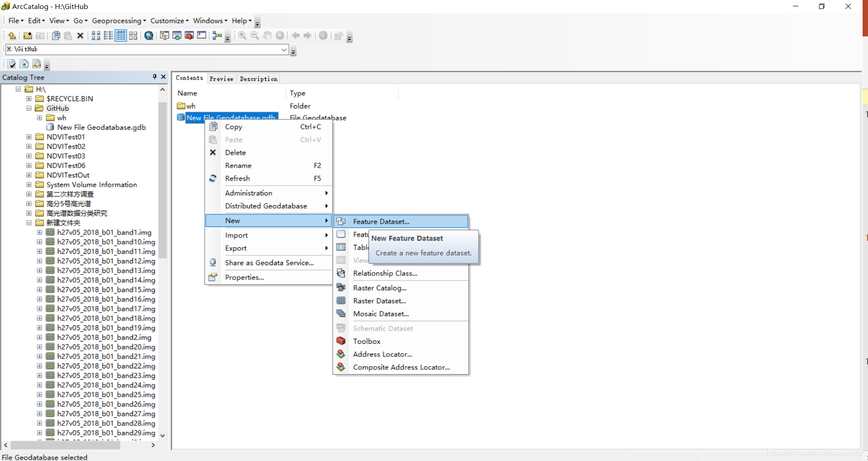Viewport: 868px width, 461px height.
Task: Choose Delete from the context menu
Action: 269,153
